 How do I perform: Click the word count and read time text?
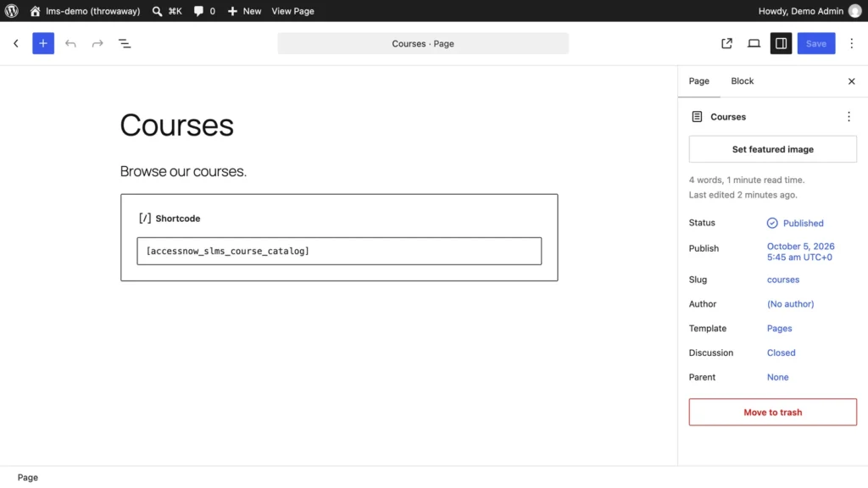coord(746,180)
